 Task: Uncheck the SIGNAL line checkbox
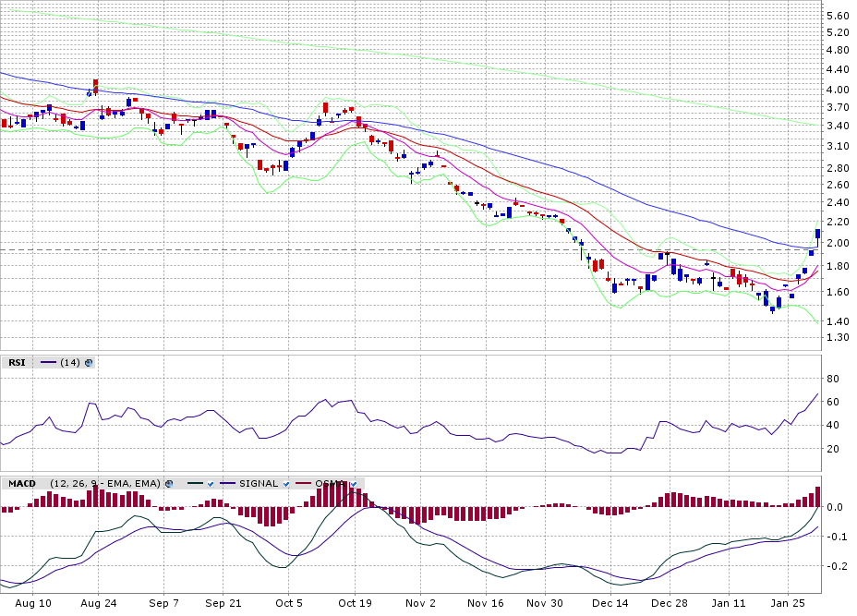pyautogui.click(x=286, y=483)
